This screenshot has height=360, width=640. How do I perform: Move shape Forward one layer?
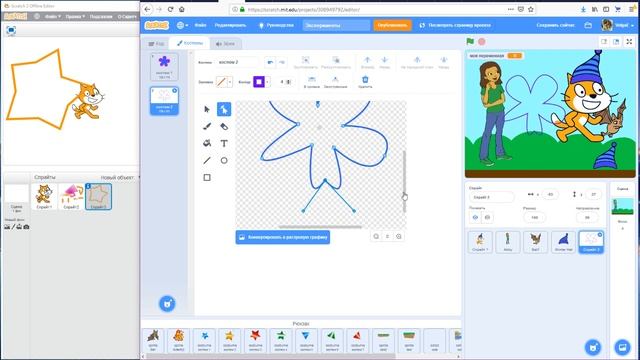(x=367, y=62)
